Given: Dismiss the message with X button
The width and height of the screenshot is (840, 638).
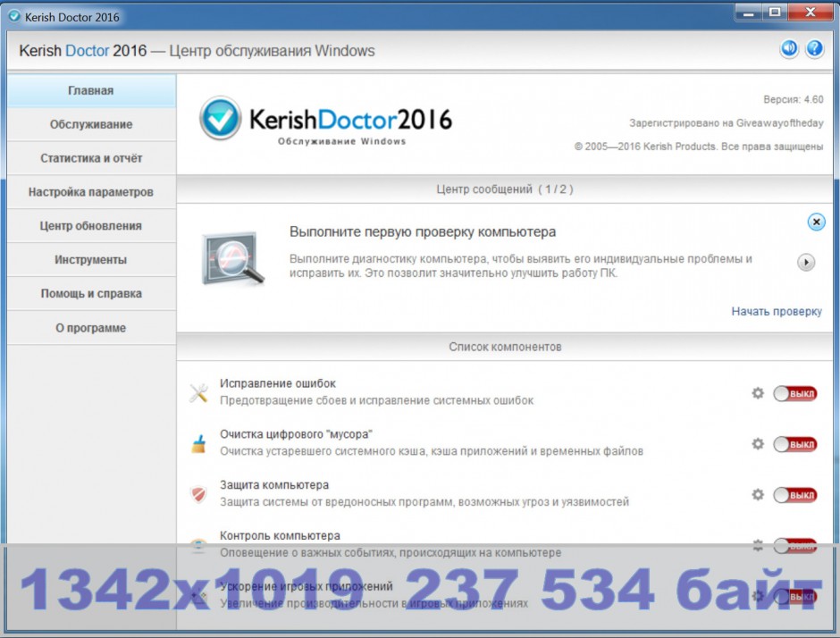Looking at the screenshot, I should pos(816,222).
